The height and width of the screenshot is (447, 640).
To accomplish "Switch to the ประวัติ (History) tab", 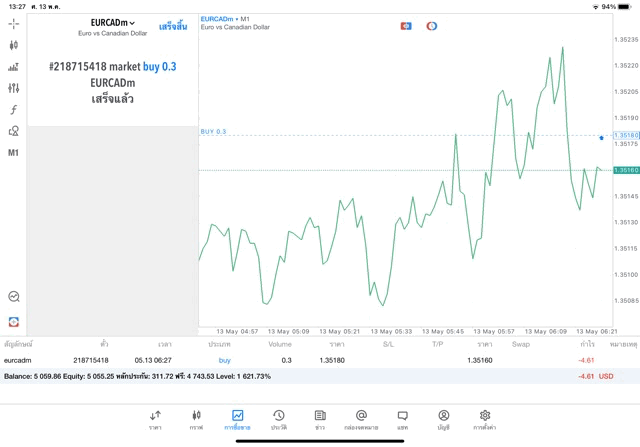I will [x=278, y=420].
